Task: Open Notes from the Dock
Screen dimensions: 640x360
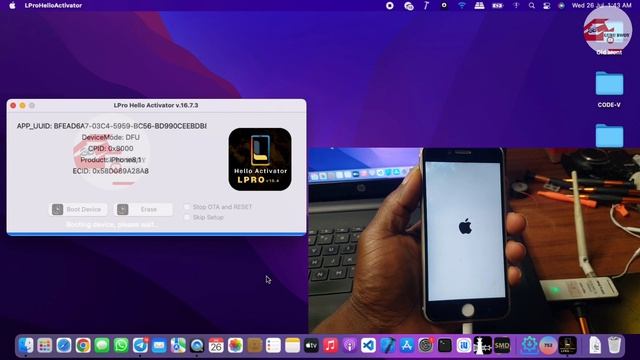Action: tap(292, 345)
